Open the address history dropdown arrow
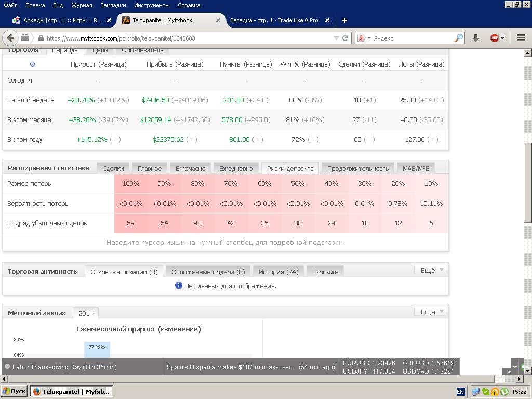532x399 pixels. [x=336, y=38]
